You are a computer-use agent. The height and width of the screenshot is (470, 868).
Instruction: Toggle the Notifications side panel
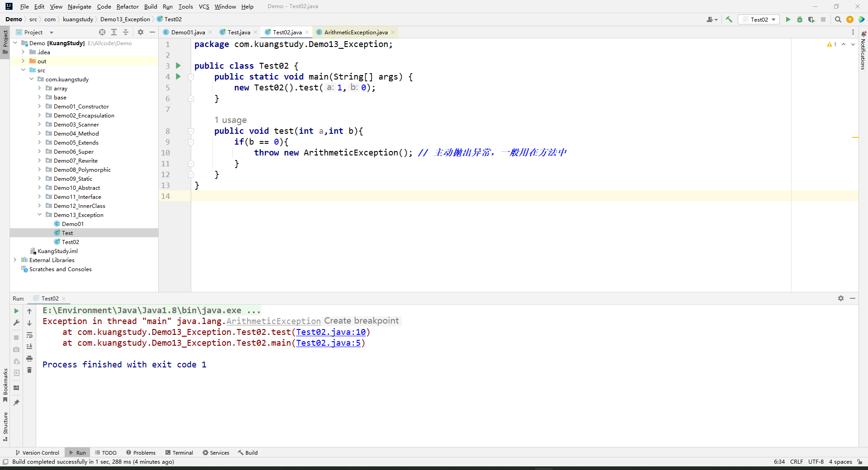[863, 51]
